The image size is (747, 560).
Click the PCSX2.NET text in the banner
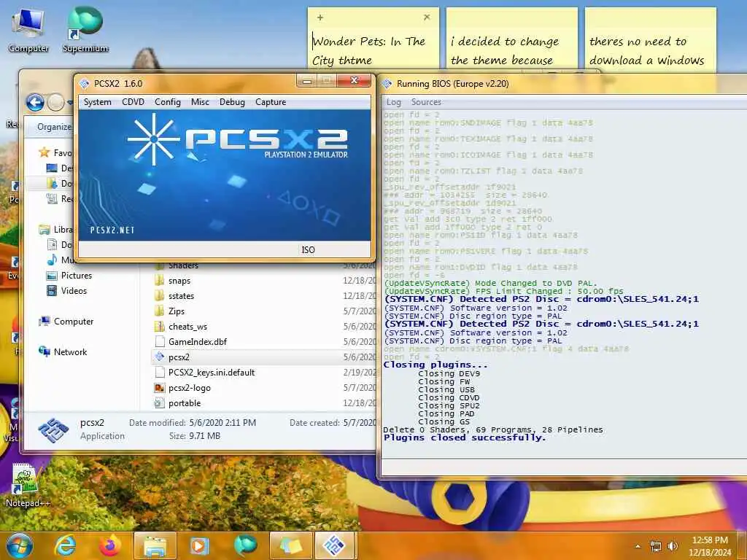tap(112, 230)
